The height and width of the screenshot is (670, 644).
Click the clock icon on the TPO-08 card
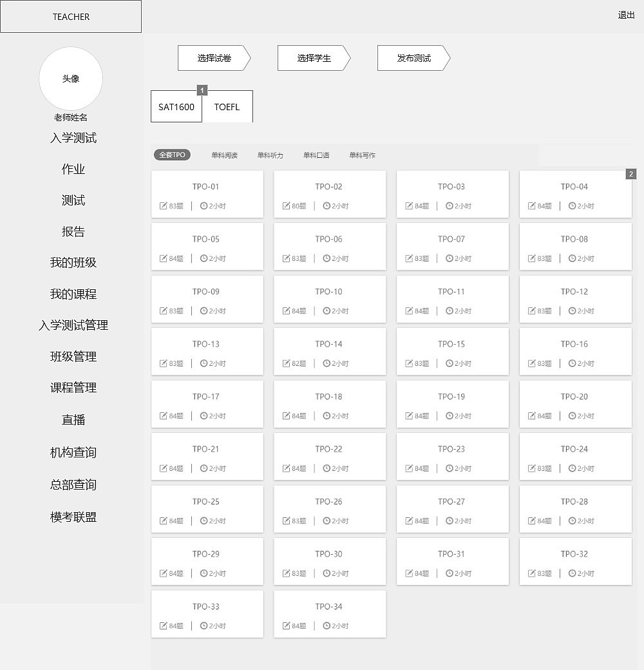tap(572, 258)
